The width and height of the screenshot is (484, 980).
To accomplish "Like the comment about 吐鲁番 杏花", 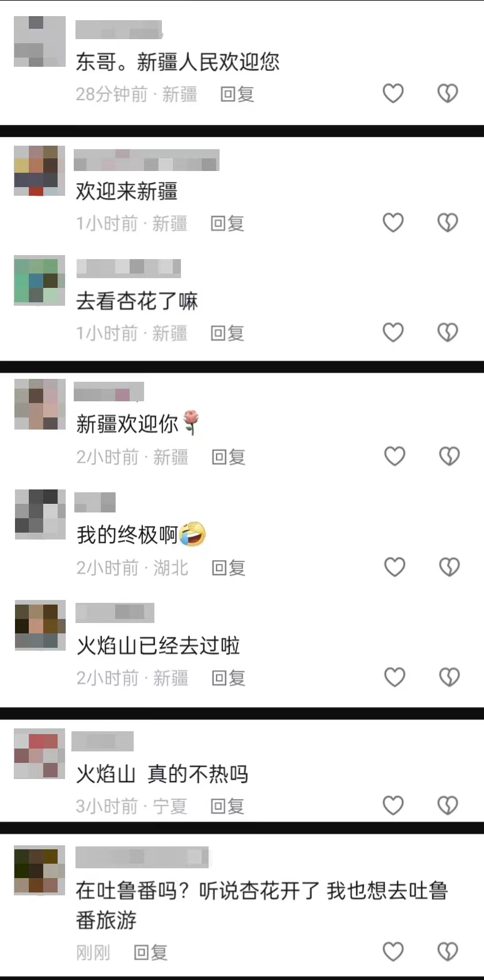I will pos(394,952).
